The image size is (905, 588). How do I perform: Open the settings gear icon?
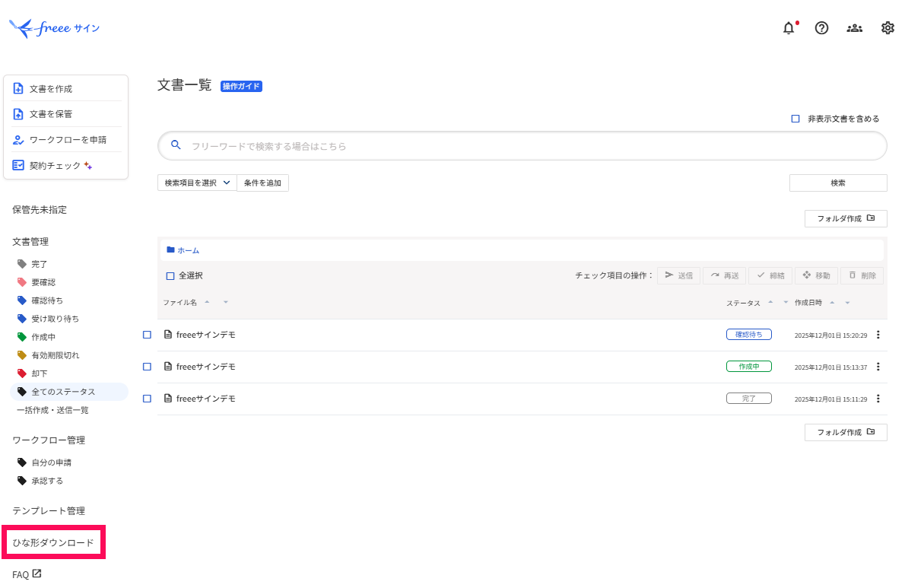click(x=888, y=27)
